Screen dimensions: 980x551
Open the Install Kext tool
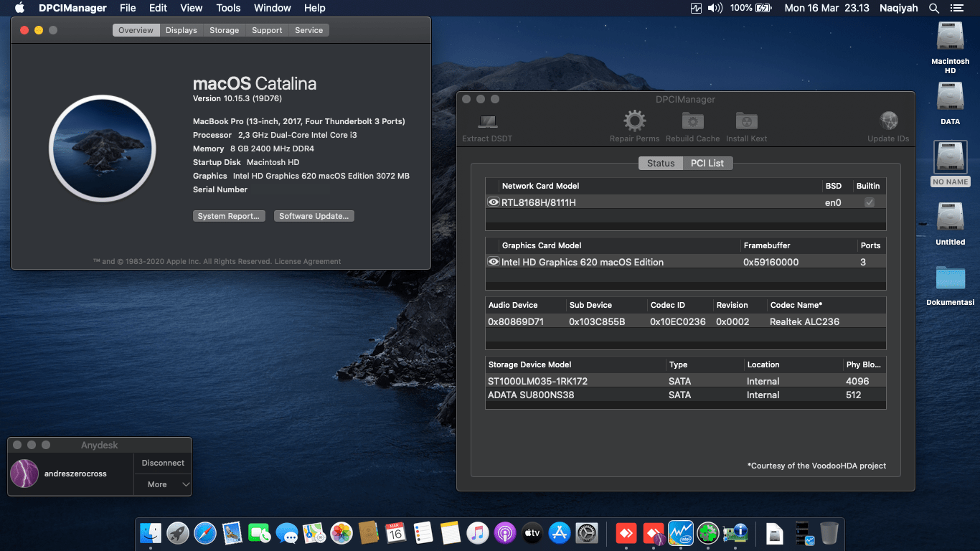tap(747, 121)
